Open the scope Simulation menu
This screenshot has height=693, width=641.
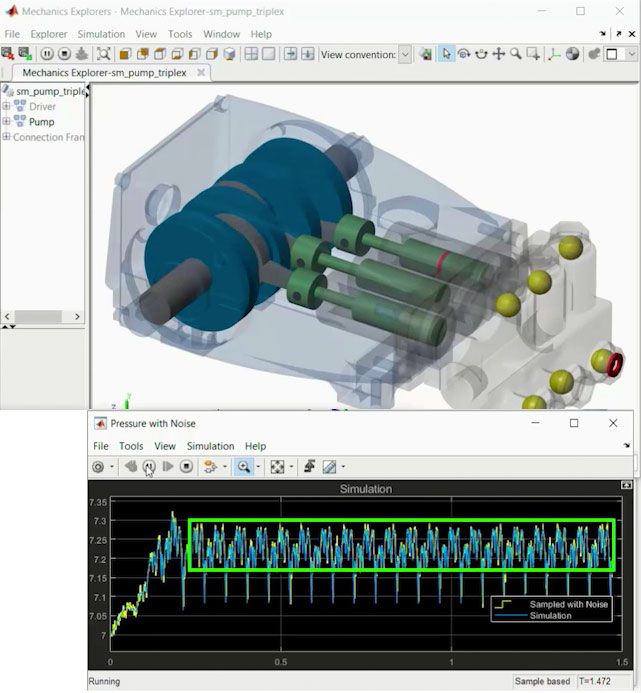click(x=210, y=446)
